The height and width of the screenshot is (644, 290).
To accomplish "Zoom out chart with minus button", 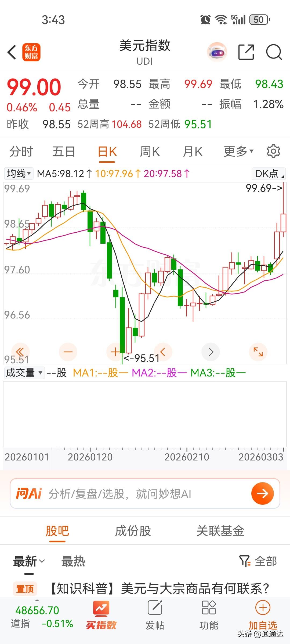I will click(x=68, y=352).
